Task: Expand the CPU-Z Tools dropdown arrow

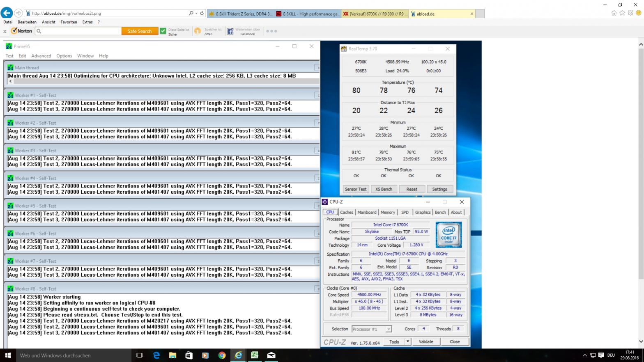Action: tap(408, 341)
